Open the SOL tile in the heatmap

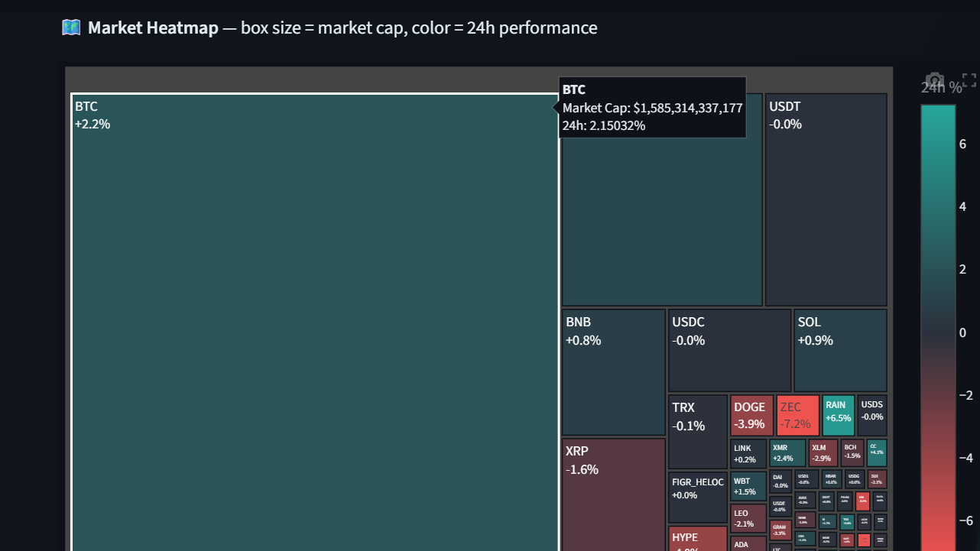tap(841, 351)
